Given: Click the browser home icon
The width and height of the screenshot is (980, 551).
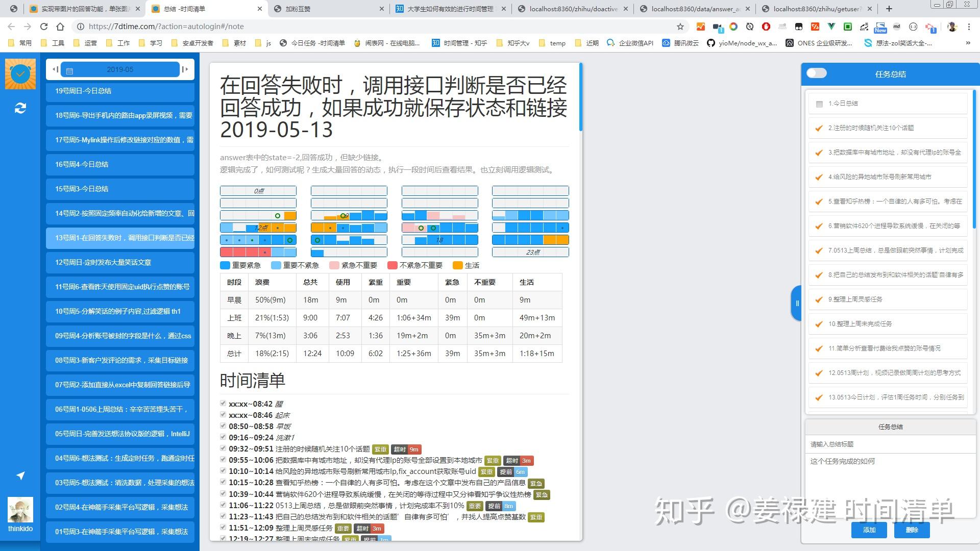Looking at the screenshot, I should 60,27.
